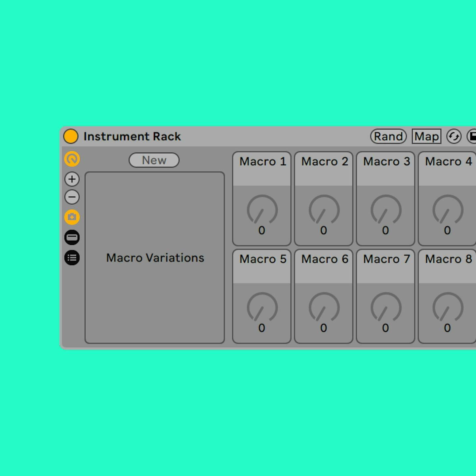Show the Devices view list icon

72,258
